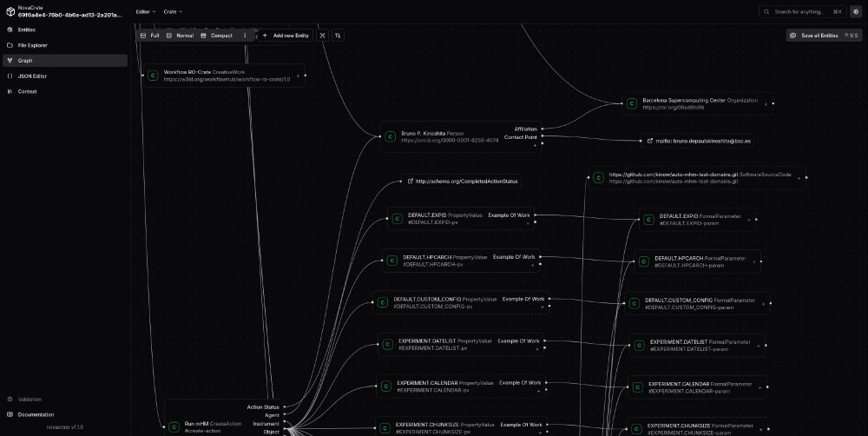The image size is (868, 436).
Task: Click Example Of Work on EXPERIMENT.DATELIST-pv
Action: coord(518,340)
